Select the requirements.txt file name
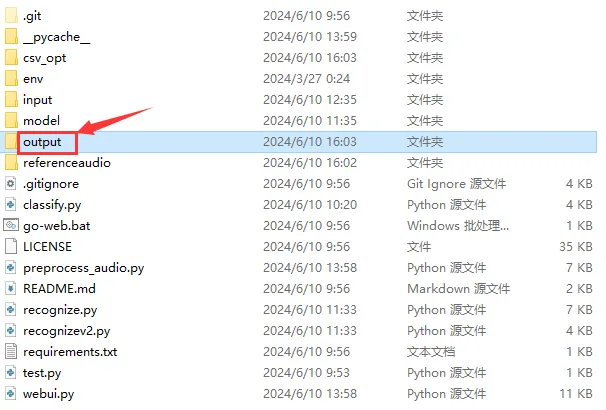Image resolution: width=606 pixels, height=410 pixels. click(x=70, y=352)
